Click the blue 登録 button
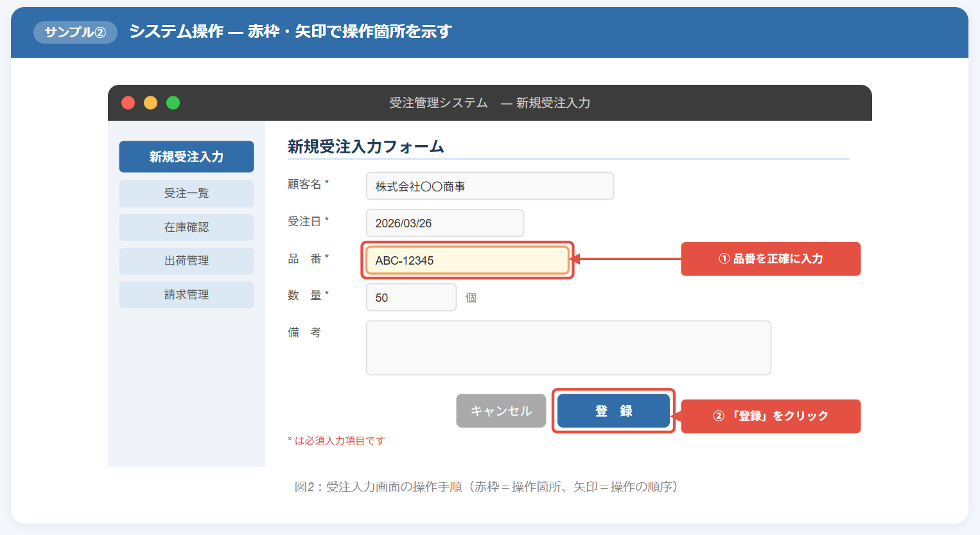 click(613, 411)
